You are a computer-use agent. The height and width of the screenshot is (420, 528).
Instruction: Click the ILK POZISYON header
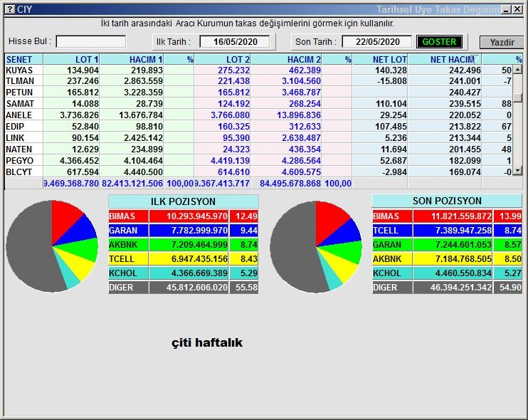(x=183, y=201)
